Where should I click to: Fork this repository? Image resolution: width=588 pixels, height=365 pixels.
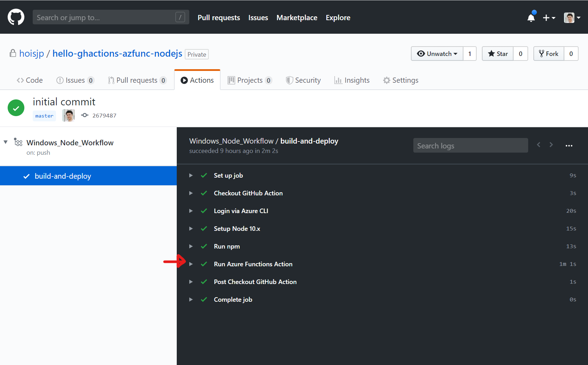pyautogui.click(x=549, y=54)
